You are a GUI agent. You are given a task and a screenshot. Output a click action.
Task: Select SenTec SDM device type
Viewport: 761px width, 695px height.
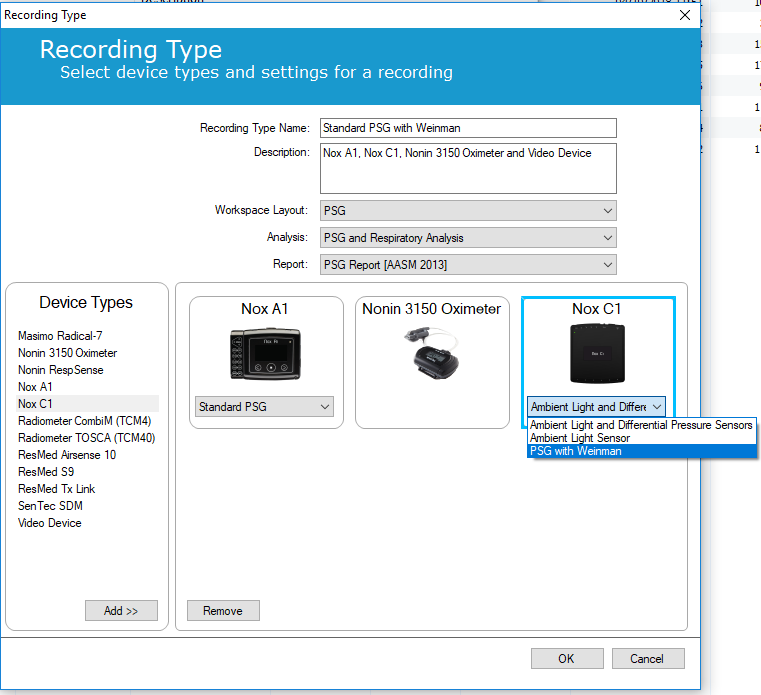tap(50, 506)
